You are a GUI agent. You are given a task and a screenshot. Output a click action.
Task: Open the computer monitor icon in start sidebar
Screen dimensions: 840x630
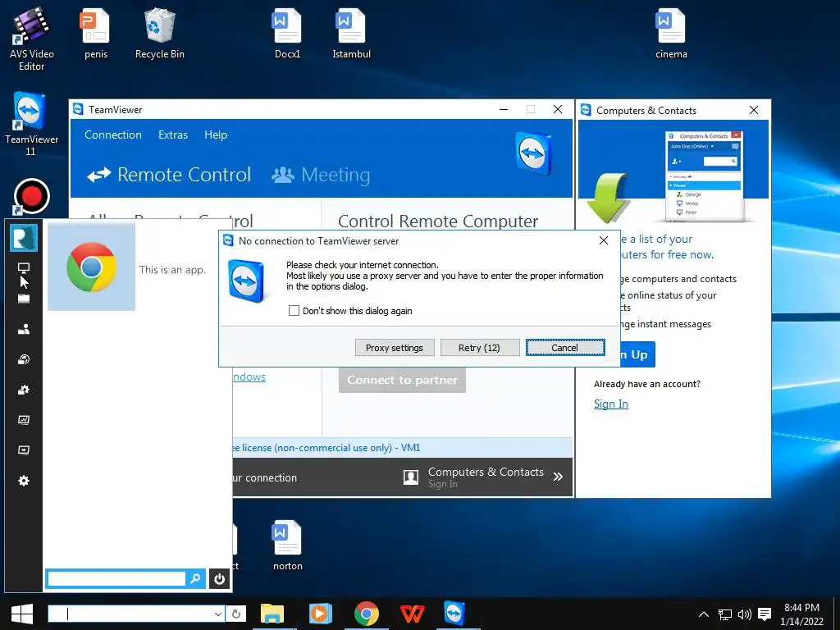tap(24, 268)
